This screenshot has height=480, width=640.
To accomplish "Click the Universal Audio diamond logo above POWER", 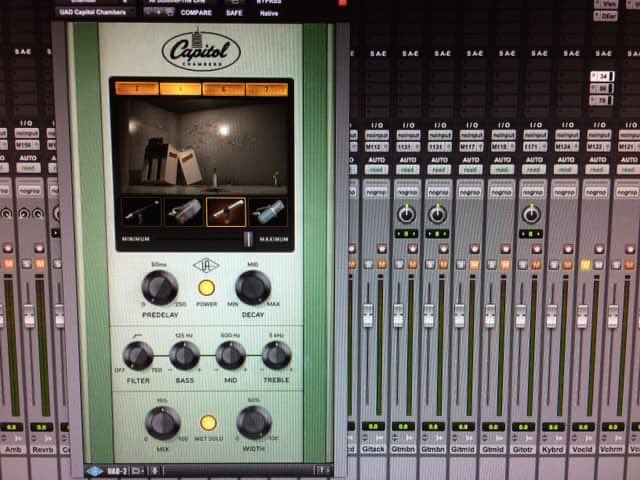I will [x=206, y=266].
